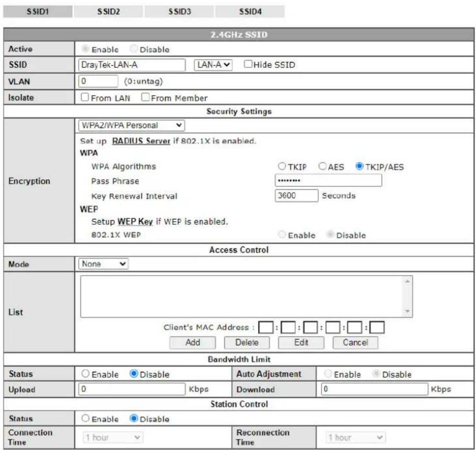Click the Delete button
Image resolution: width=476 pixels, height=450 pixels.
(247, 342)
